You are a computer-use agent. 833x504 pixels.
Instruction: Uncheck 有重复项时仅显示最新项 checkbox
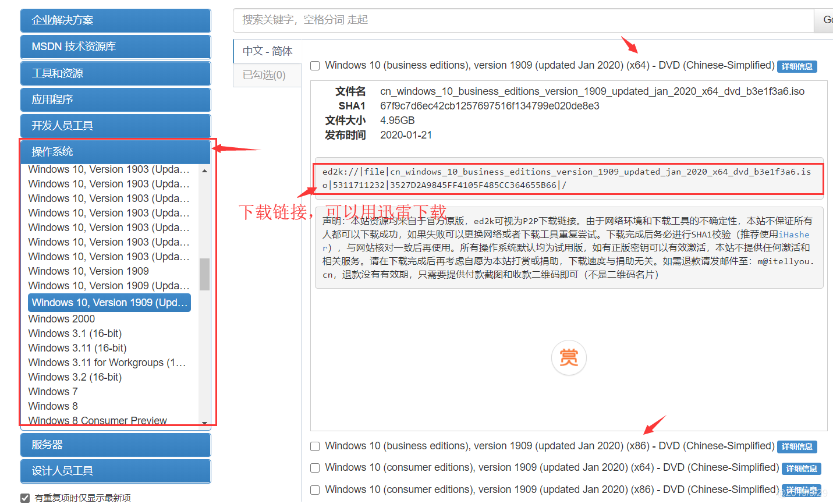(x=25, y=498)
